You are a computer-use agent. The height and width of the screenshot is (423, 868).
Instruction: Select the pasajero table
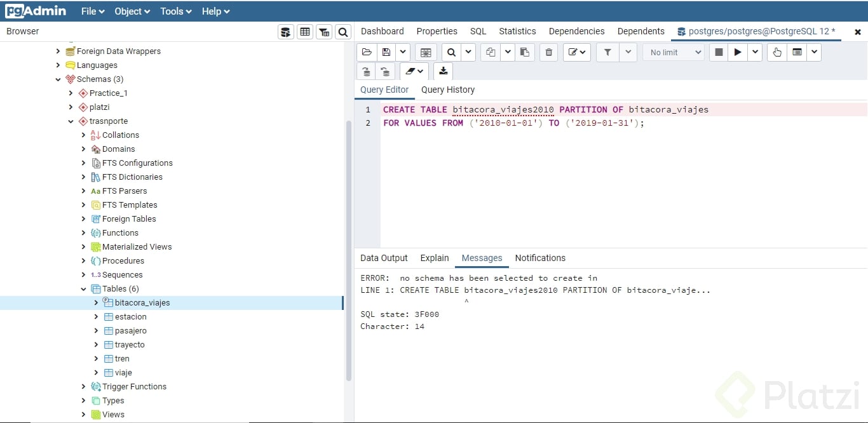point(130,331)
